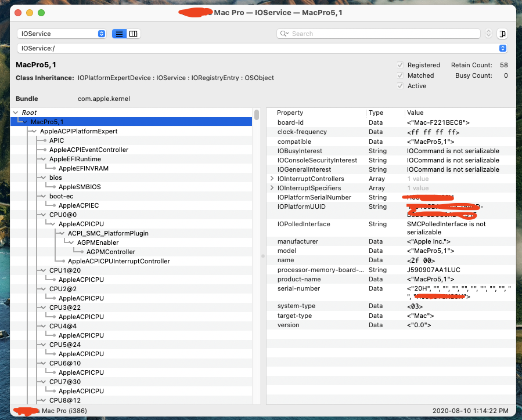The height and width of the screenshot is (420, 522).
Task: Select the board-id property row
Action: pyautogui.click(x=391, y=122)
